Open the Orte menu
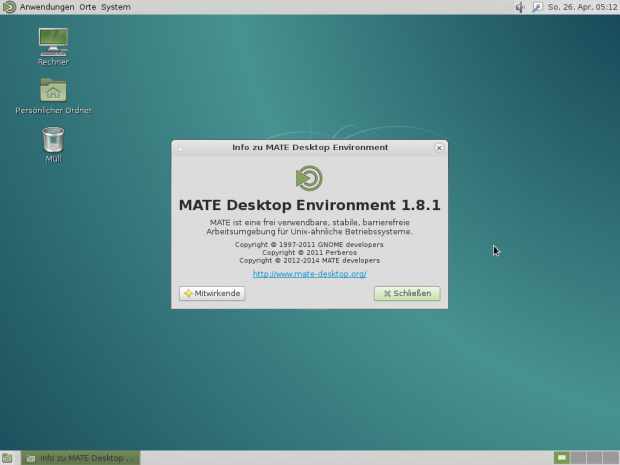The width and height of the screenshot is (620, 465). click(x=87, y=7)
